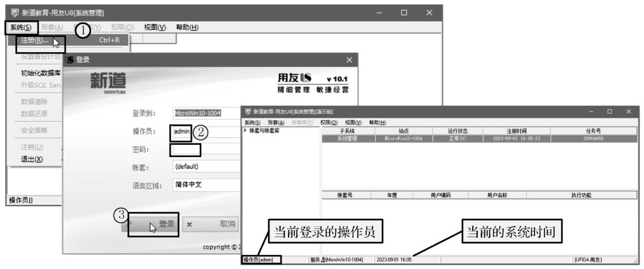
Task: Click the 执行功能 column header
Action: pos(582,195)
